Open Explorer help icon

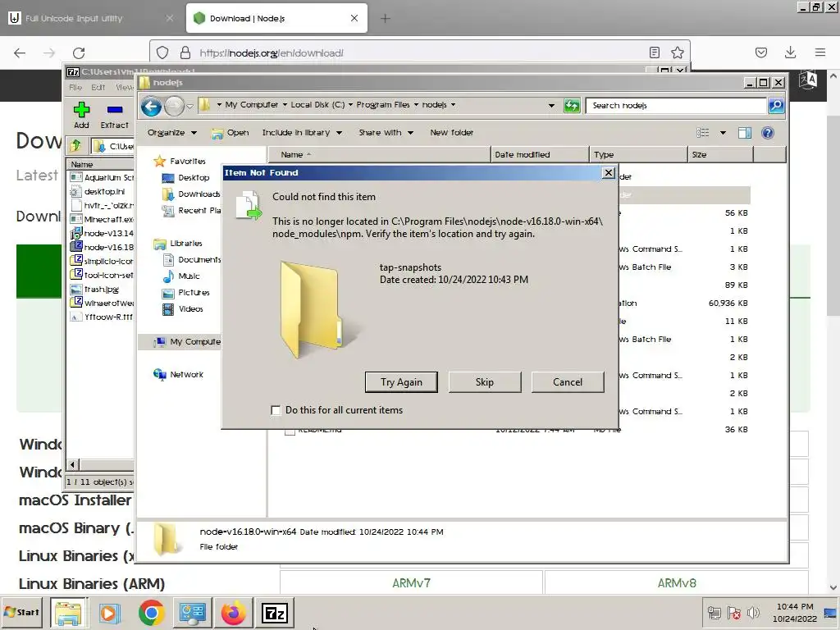click(767, 133)
